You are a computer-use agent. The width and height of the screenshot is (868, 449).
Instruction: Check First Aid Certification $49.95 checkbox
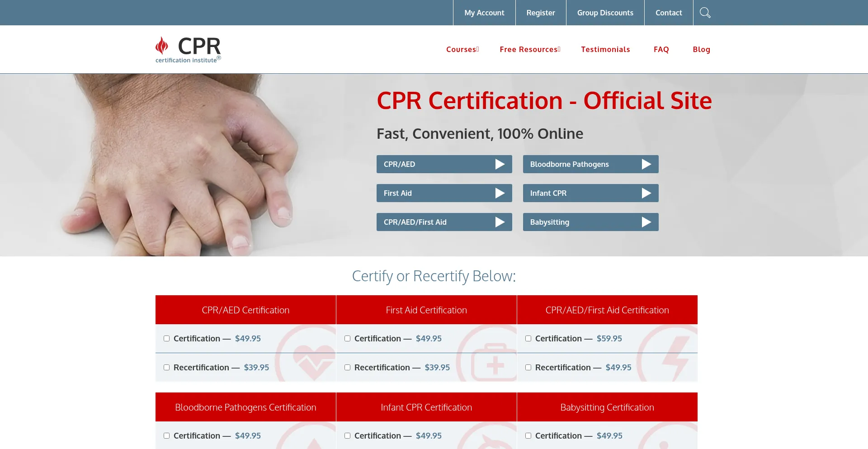coord(347,339)
